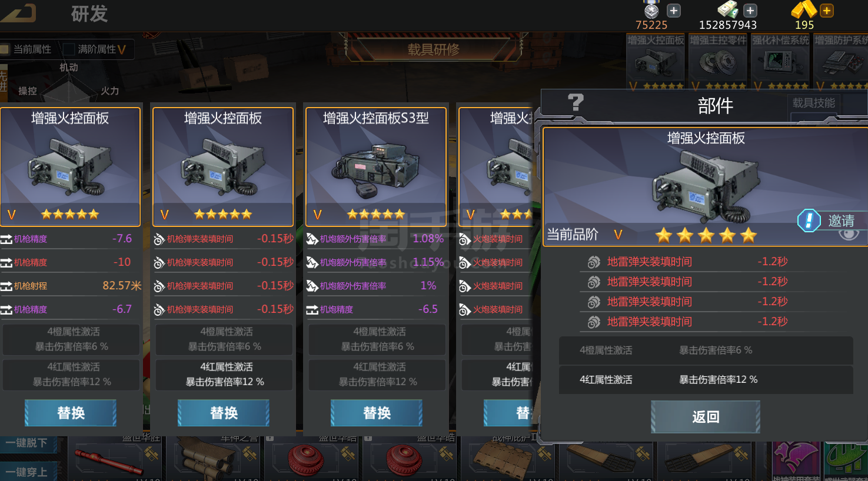Screen dimensions: 868x481
Task: Click the blue exclamation 邀请 icon
Action: pos(809,221)
